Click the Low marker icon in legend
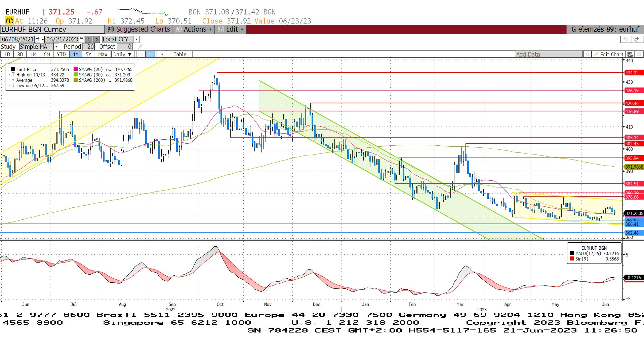Viewport: 644px width, 349px height. point(13,85)
